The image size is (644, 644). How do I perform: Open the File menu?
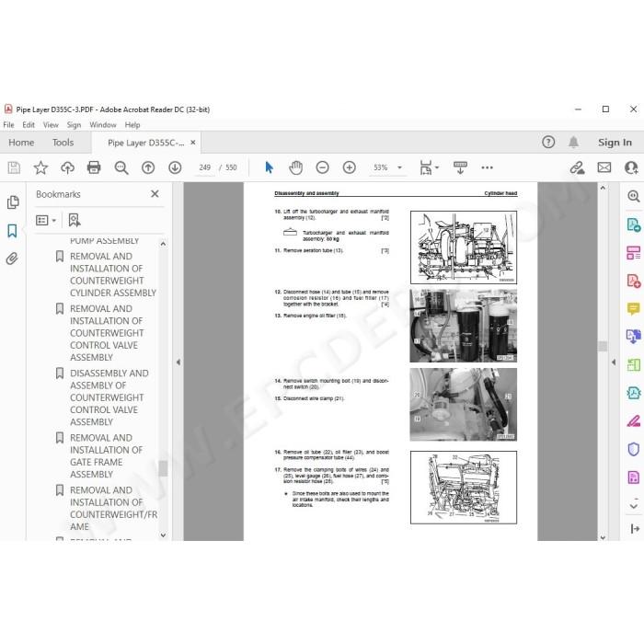8,125
